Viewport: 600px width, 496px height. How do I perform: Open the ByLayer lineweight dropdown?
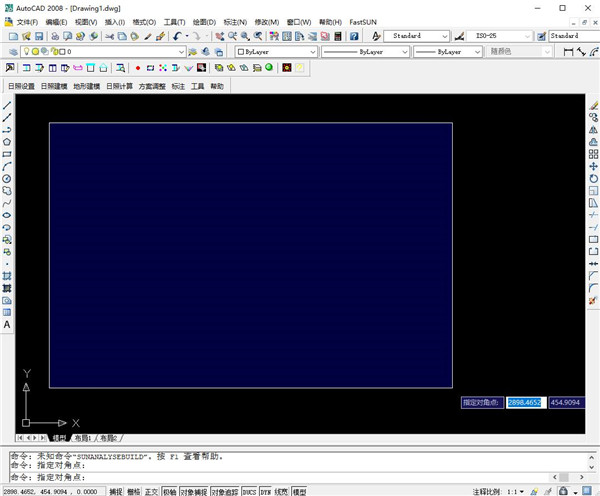point(477,52)
